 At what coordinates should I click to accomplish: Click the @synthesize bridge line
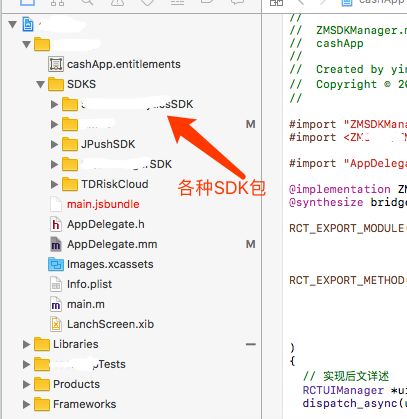(x=348, y=202)
